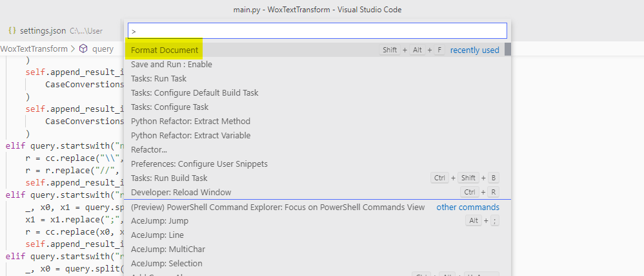Choose Python Refactor: Extract Method

[x=190, y=121]
